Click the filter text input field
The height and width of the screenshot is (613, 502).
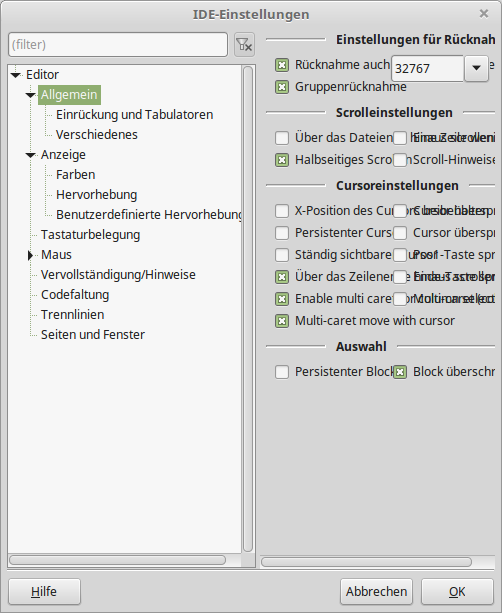118,45
